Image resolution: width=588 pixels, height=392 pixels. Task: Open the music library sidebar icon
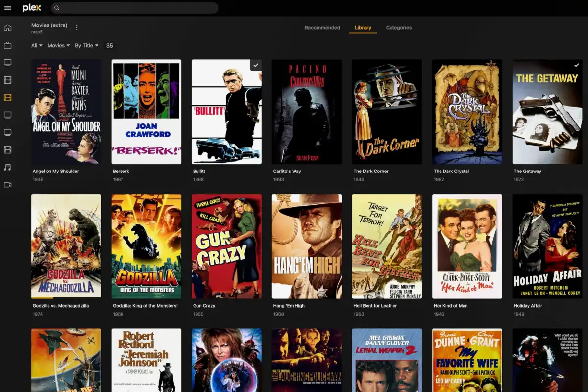[7, 167]
